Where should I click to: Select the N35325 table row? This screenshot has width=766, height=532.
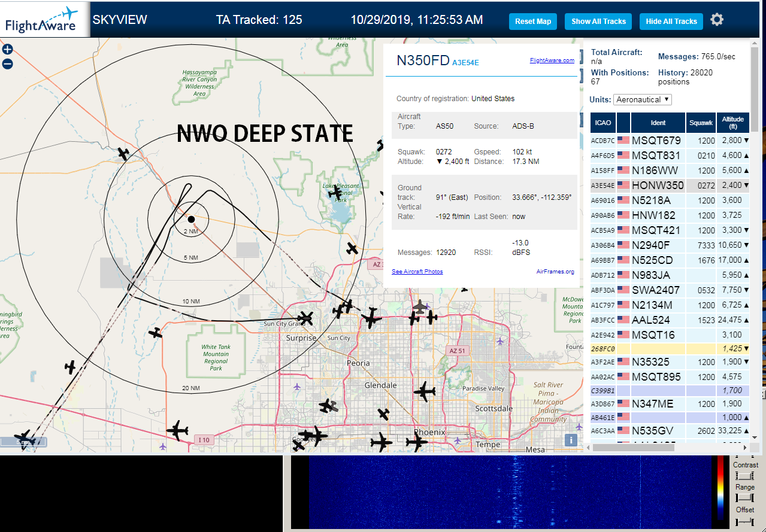[x=670, y=362]
